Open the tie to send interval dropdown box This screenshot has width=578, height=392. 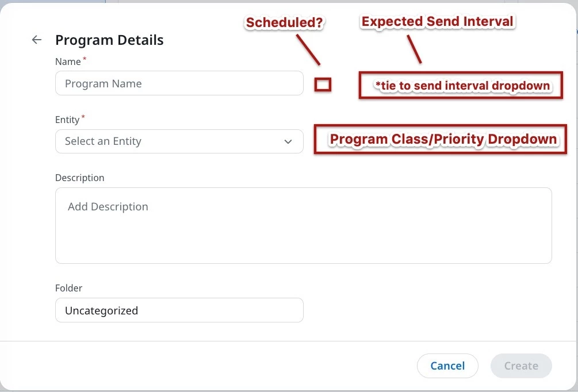[x=461, y=85]
